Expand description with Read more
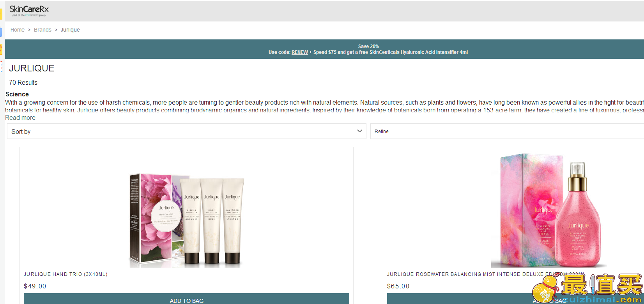644x304 pixels. coord(20,118)
